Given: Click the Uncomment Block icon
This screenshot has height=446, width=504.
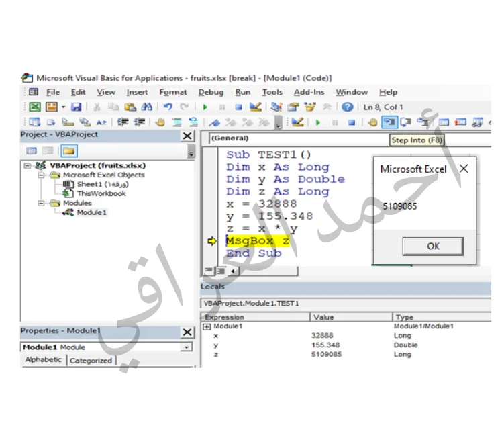Looking at the screenshot, I should [x=193, y=122].
